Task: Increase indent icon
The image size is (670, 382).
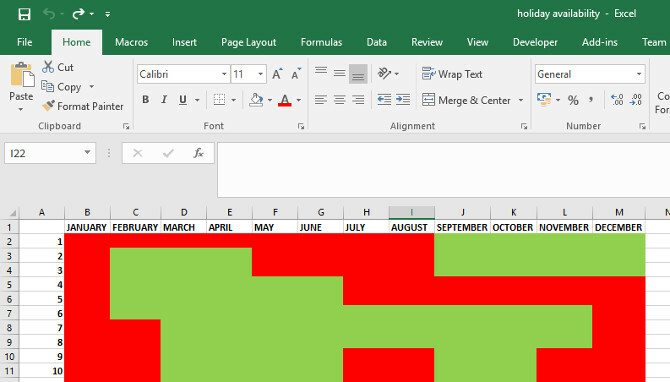Action: pos(403,100)
